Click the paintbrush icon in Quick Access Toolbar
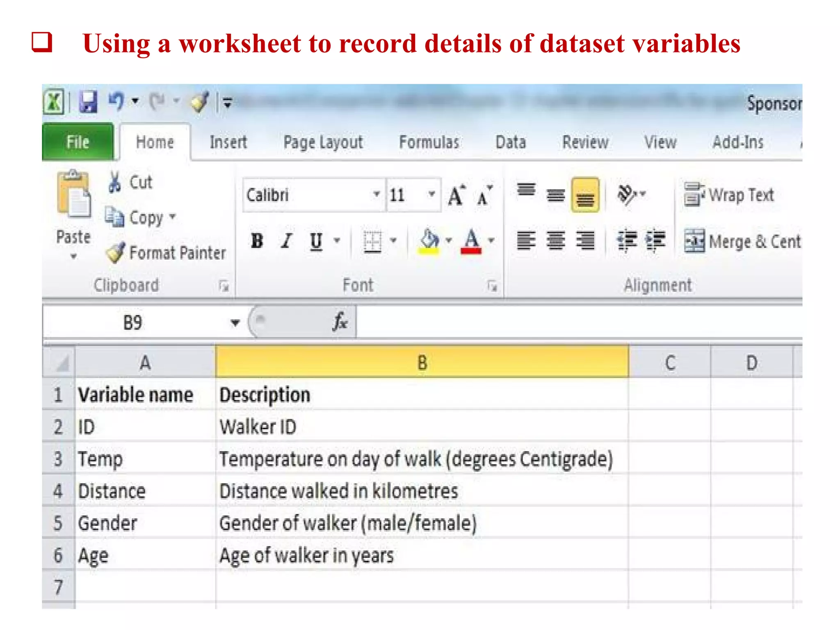840x630 pixels. click(x=200, y=101)
